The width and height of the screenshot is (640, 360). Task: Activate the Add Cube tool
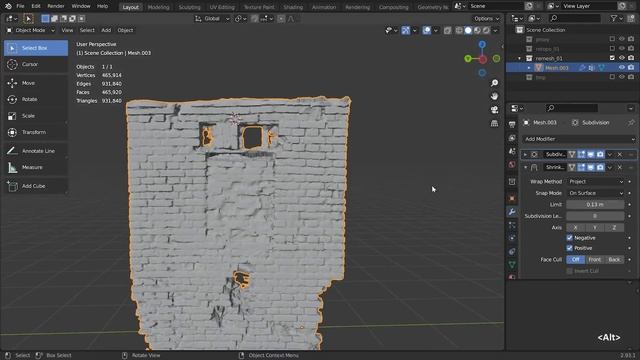(x=36, y=186)
